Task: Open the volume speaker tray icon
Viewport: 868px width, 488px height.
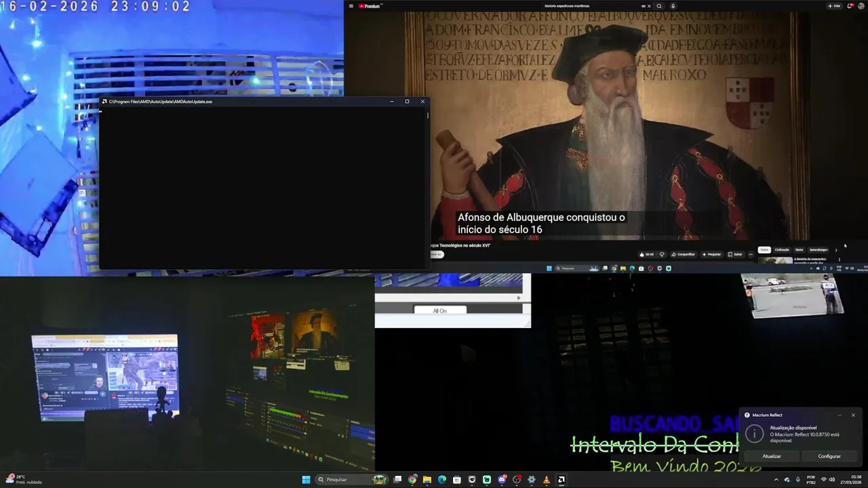Action: click(x=832, y=479)
